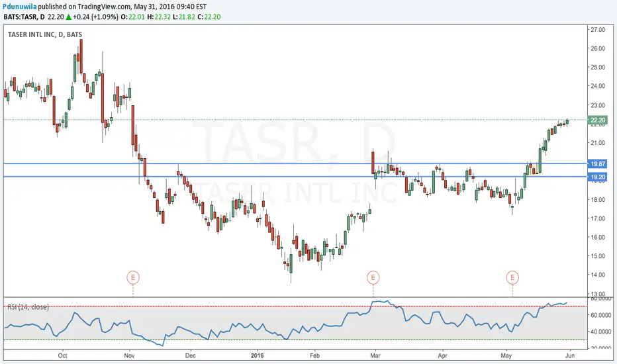
Task: Click the H:22.32 high value
Action: 159,17
